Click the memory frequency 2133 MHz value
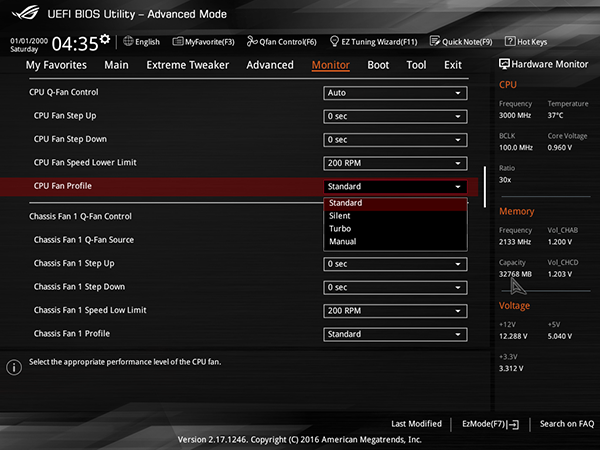600x450 pixels. click(515, 242)
